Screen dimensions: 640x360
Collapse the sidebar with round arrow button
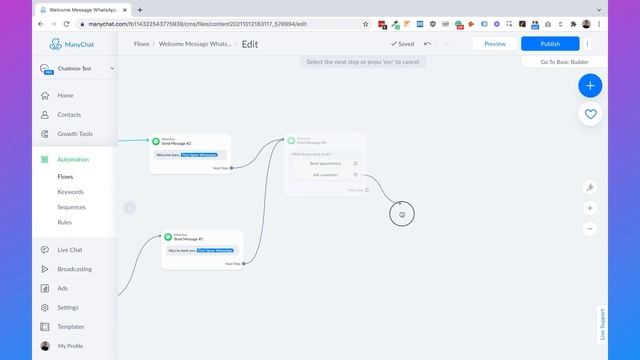[x=129, y=208]
